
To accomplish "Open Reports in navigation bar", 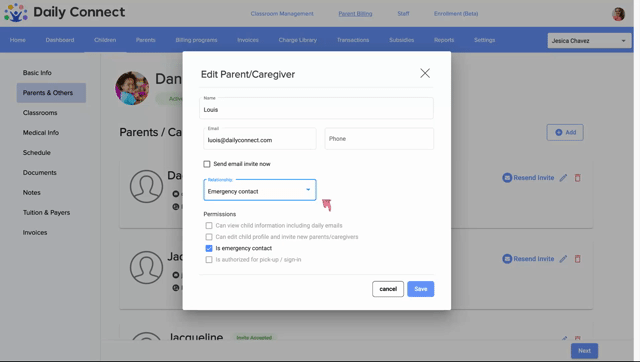I will [444, 40].
